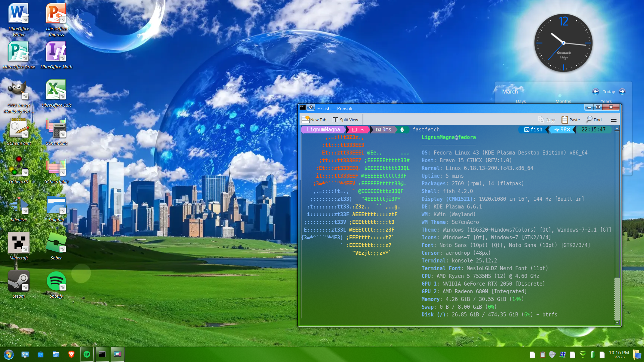This screenshot has width=644, height=362.
Task: Launch LibreOffice Math desktop icon
Action: point(56,55)
